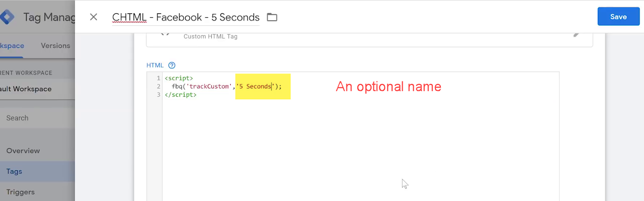
Task: Click the Custom HTML Tag type label
Action: pyautogui.click(x=211, y=36)
